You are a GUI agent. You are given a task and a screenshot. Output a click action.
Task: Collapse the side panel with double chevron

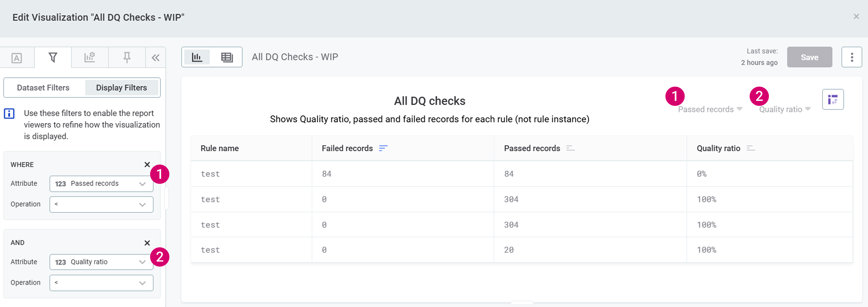click(155, 58)
